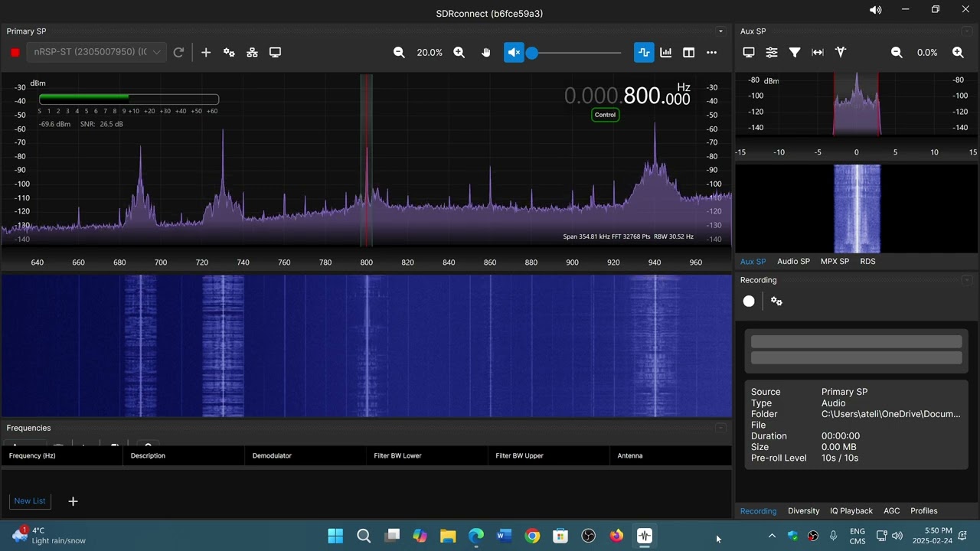Viewport: 980px width, 551px height.
Task: Open Google Chrome from taskbar
Action: click(532, 536)
